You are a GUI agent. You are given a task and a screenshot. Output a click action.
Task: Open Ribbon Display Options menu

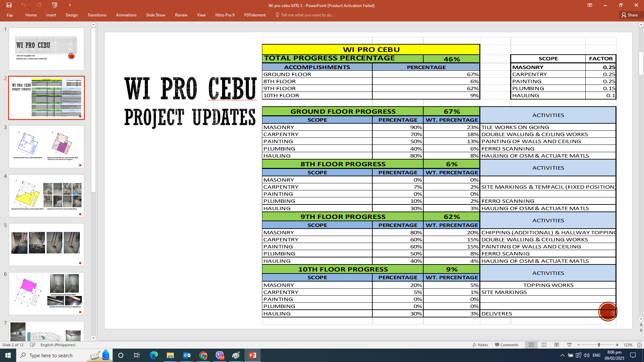point(590,5)
